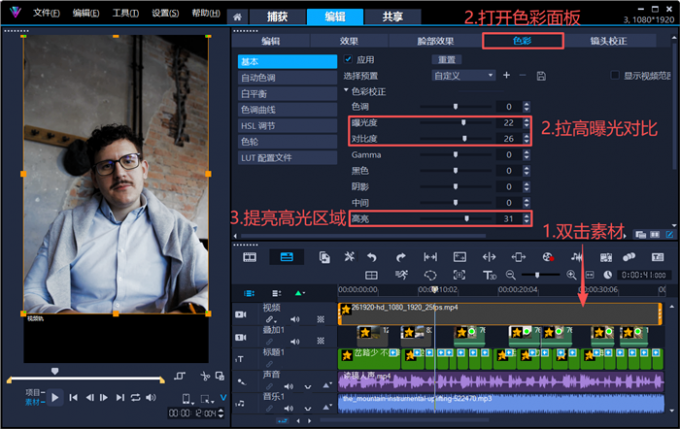Screen dimensions: 680x429
Task: Mute the 音乐1 track speaker
Action: point(288,408)
